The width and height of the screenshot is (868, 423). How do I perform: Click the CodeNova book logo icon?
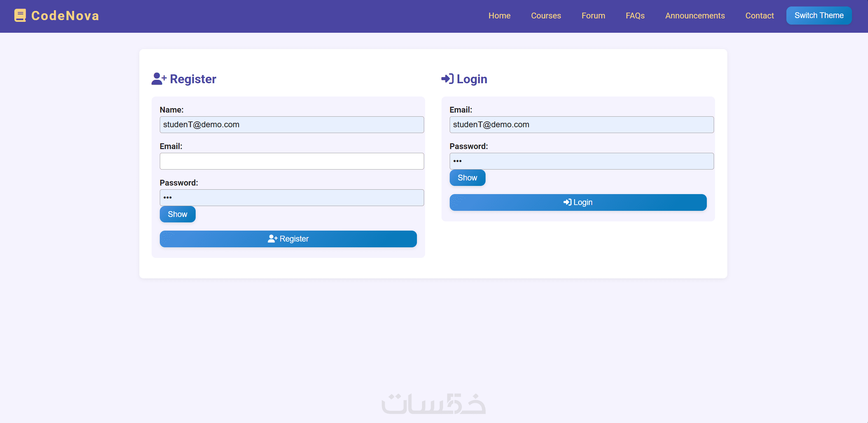[20, 15]
